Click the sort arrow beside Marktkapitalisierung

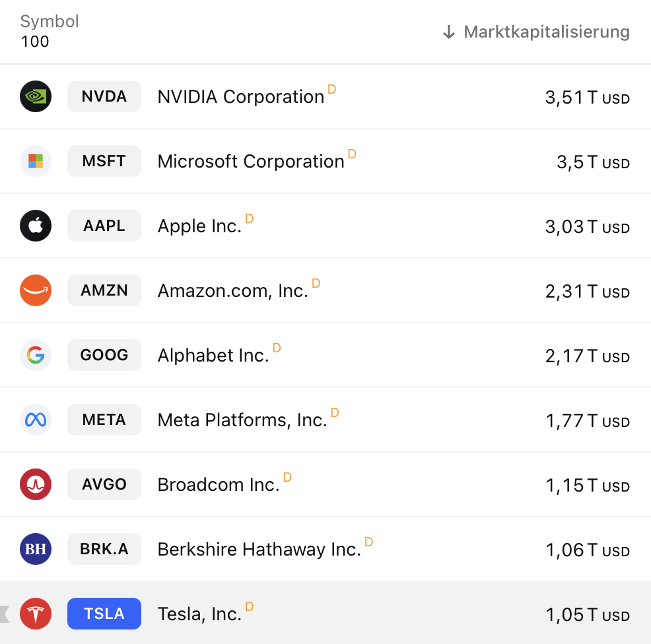[x=449, y=32]
